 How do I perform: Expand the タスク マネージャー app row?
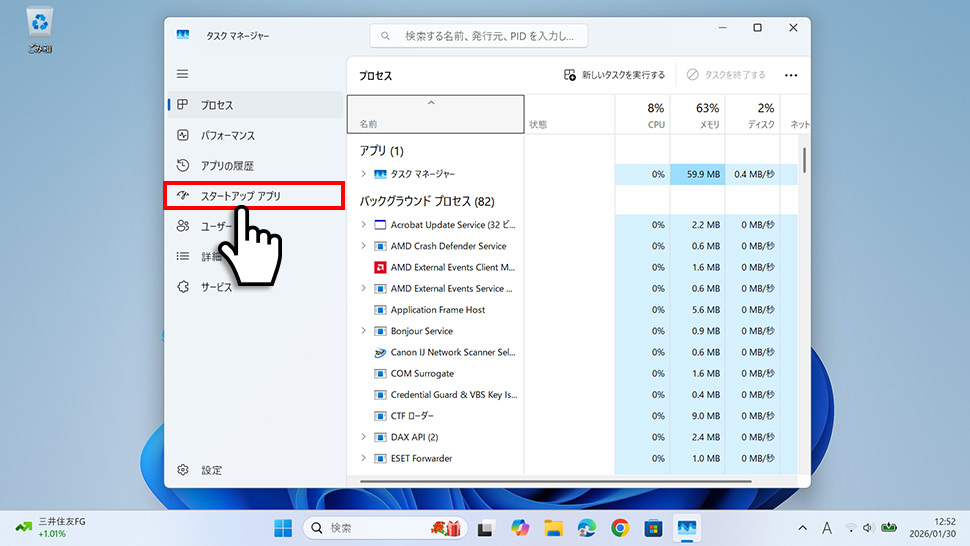pyautogui.click(x=363, y=174)
